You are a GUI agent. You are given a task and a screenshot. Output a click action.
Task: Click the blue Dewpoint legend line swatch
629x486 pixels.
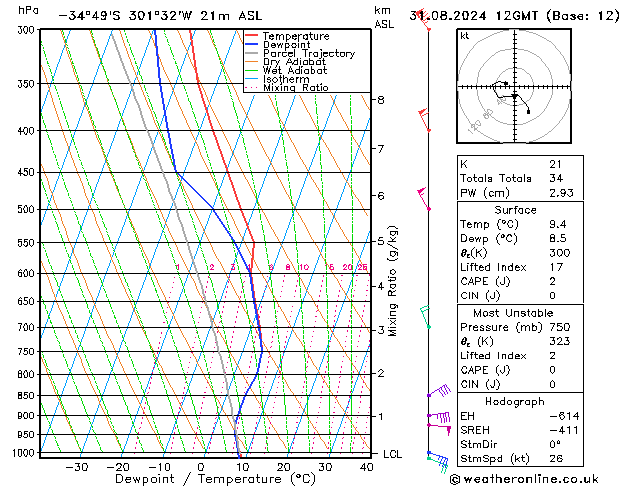[251, 44]
